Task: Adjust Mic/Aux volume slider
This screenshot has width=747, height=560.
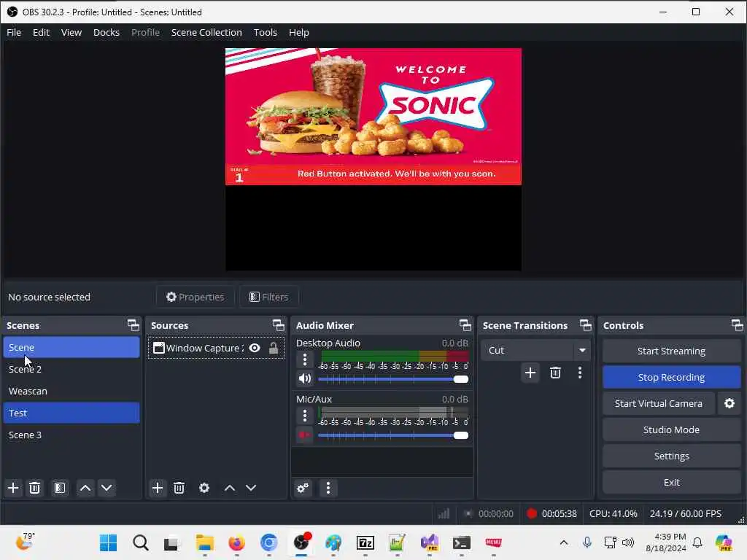Action: pyautogui.click(x=393, y=435)
